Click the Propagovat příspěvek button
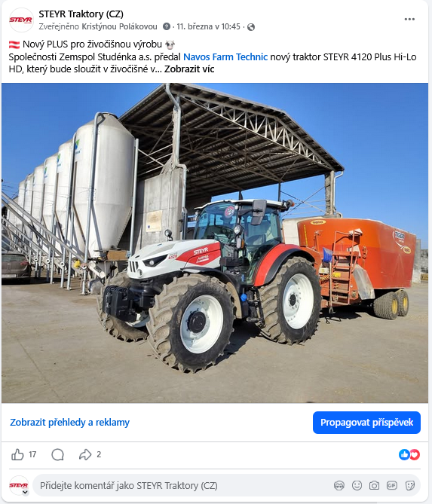 click(366, 423)
